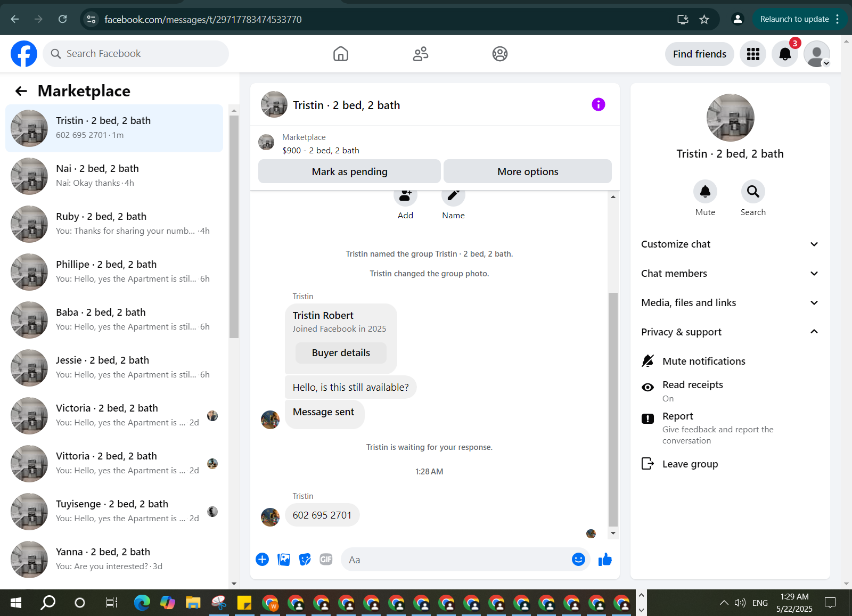Open the Chrome three-dot menu
The width and height of the screenshot is (852, 616).
[838, 19]
